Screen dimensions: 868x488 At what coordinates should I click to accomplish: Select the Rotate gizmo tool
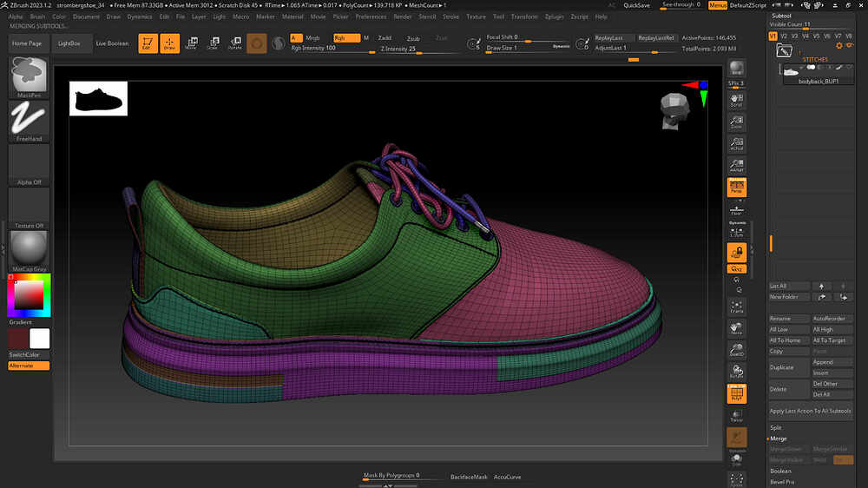(x=235, y=43)
